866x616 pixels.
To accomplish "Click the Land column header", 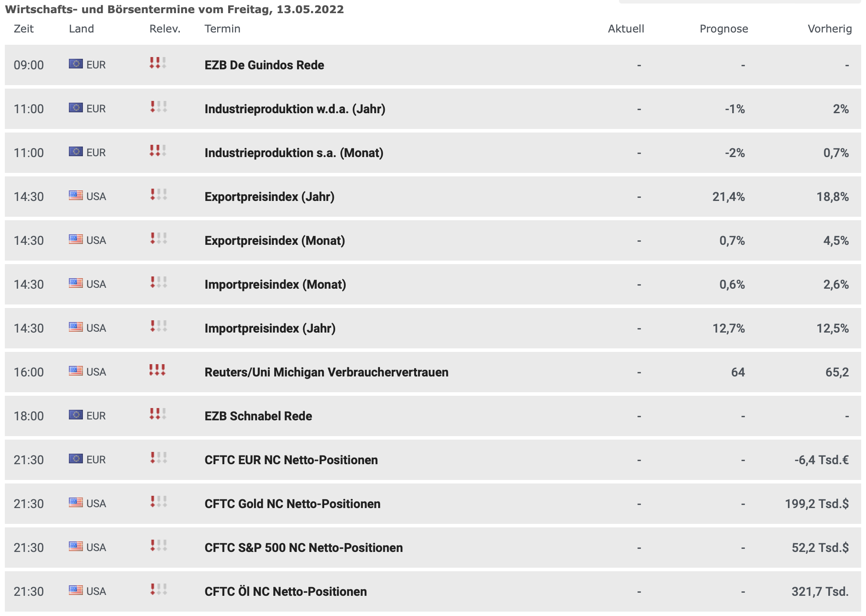I will coord(81,29).
